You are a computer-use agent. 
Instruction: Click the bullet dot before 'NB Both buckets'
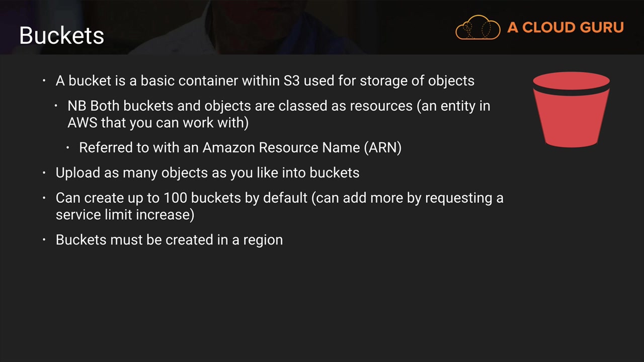56,106
